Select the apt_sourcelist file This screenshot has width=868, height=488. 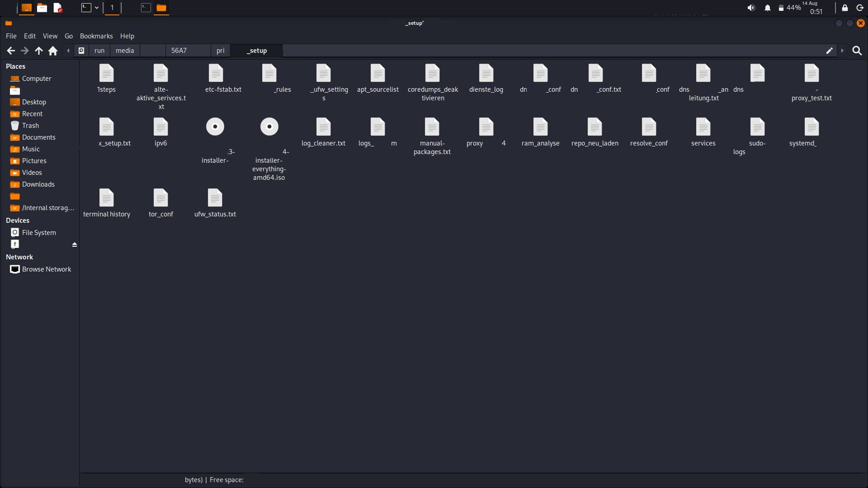[x=378, y=79]
